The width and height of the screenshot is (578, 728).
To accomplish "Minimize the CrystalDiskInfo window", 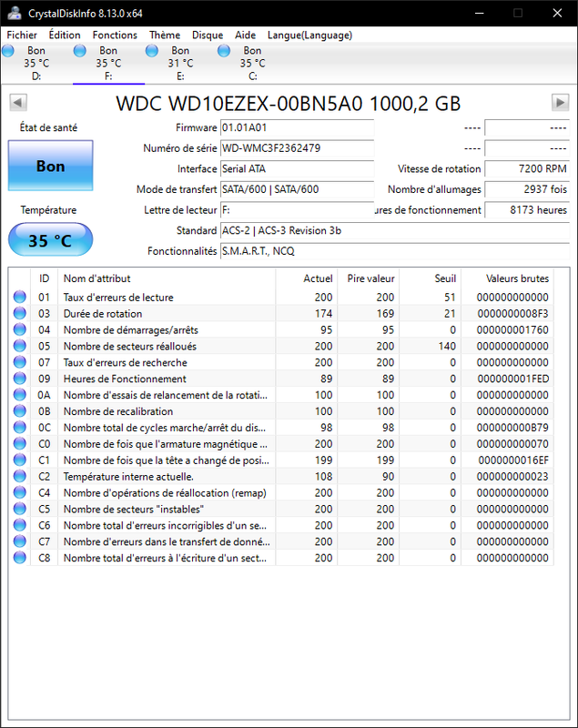I will pos(480,13).
